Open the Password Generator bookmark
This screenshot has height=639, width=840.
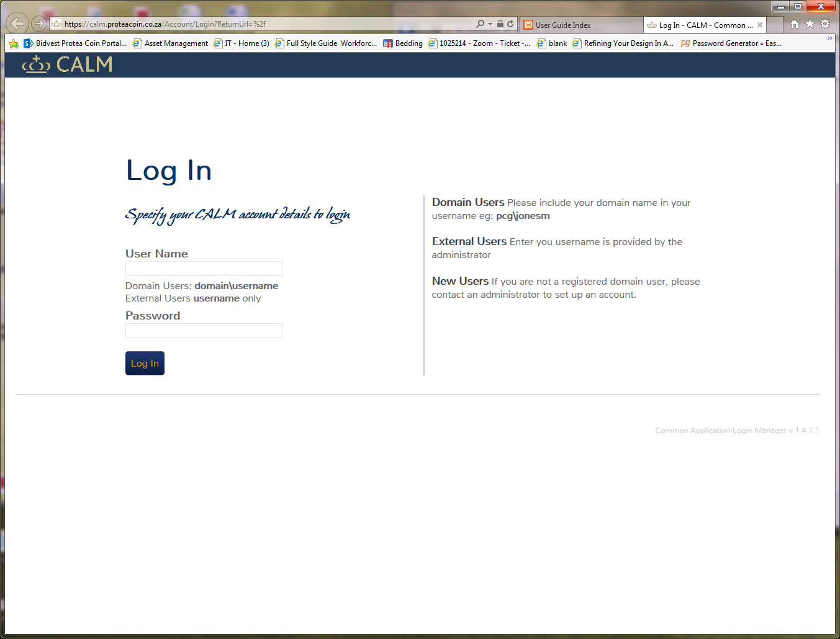coord(731,43)
